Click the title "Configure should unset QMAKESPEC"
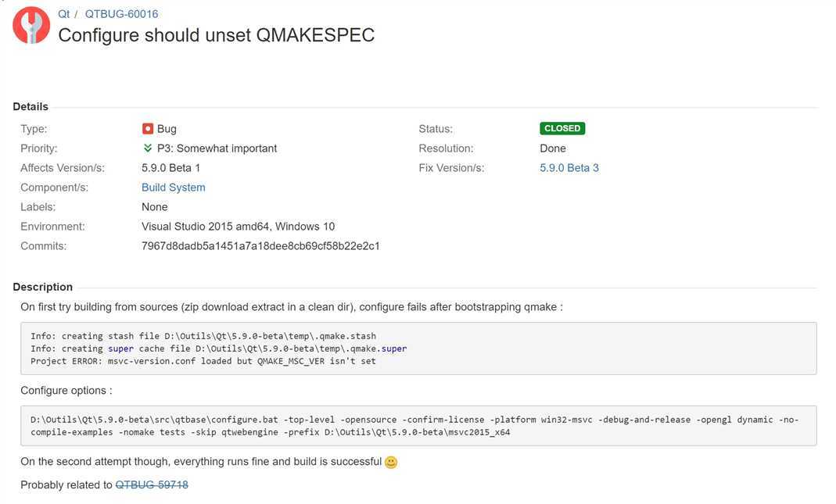Screen dimensions: 836x504 coord(217,35)
